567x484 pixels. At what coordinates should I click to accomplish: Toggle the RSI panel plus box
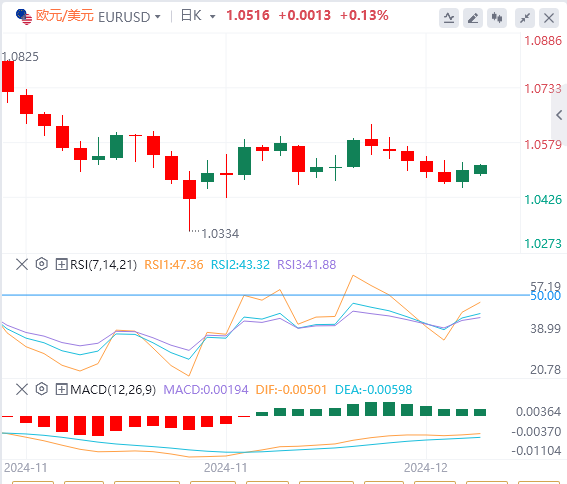[x=61, y=264]
